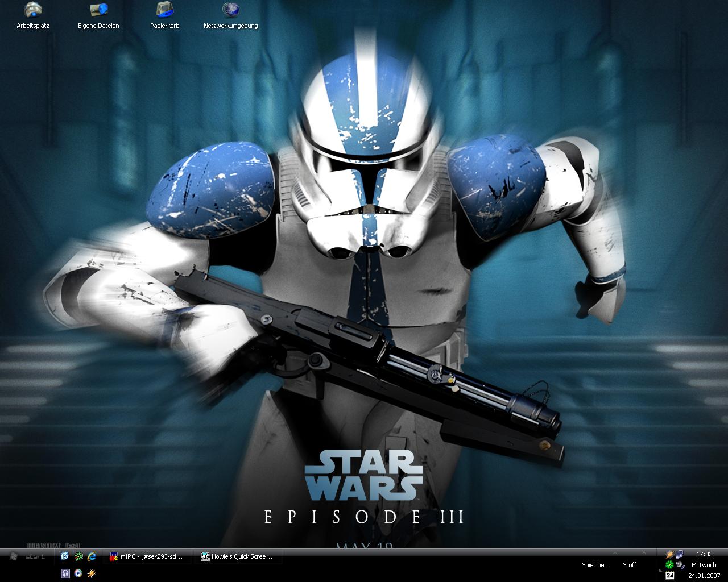Viewport: 728px width, 582px height.
Task: Click the calendar 24 tray icon
Action: click(670, 575)
